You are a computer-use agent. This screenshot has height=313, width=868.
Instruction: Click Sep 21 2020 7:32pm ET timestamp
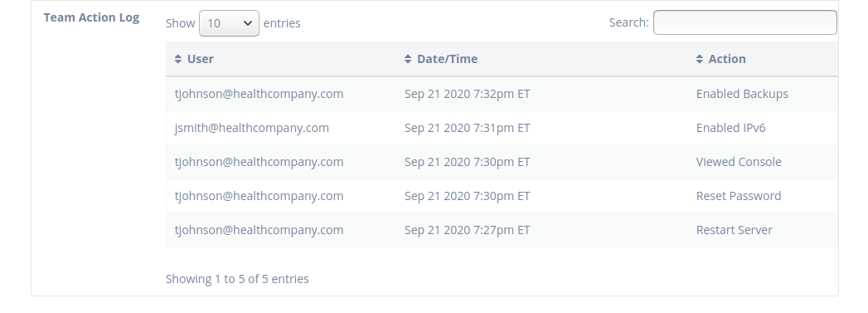pyautogui.click(x=468, y=94)
